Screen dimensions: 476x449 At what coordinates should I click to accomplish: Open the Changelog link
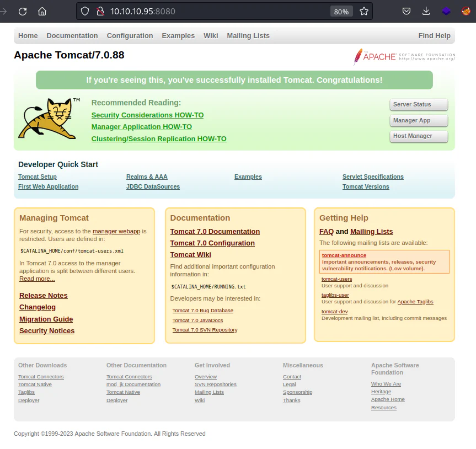click(38, 307)
